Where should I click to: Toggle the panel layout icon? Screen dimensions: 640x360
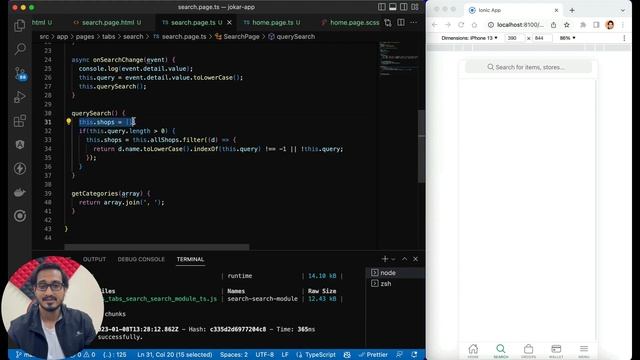pyautogui.click(x=393, y=7)
